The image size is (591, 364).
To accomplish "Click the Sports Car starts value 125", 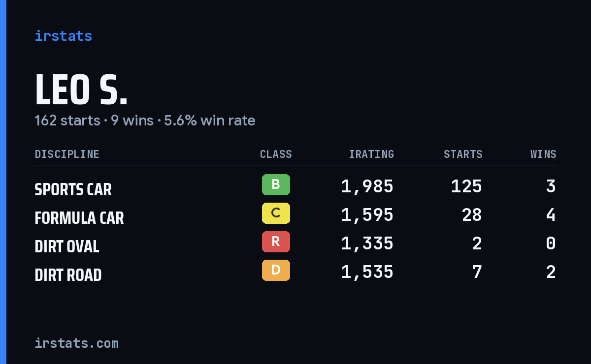I will (x=466, y=186).
